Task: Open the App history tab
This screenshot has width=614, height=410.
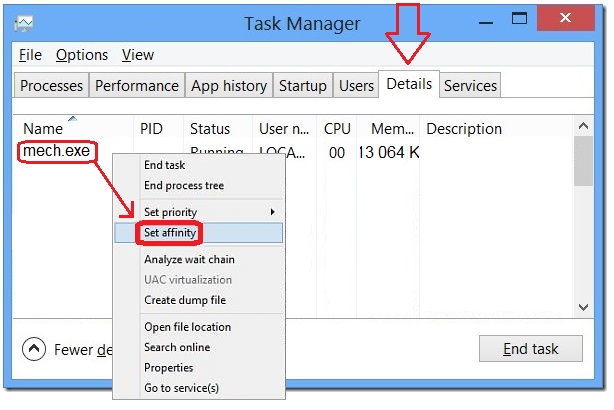Action: [x=229, y=86]
